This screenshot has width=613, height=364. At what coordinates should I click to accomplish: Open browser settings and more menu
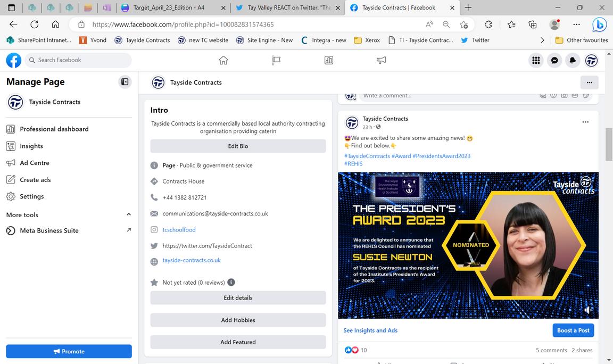[x=576, y=24]
